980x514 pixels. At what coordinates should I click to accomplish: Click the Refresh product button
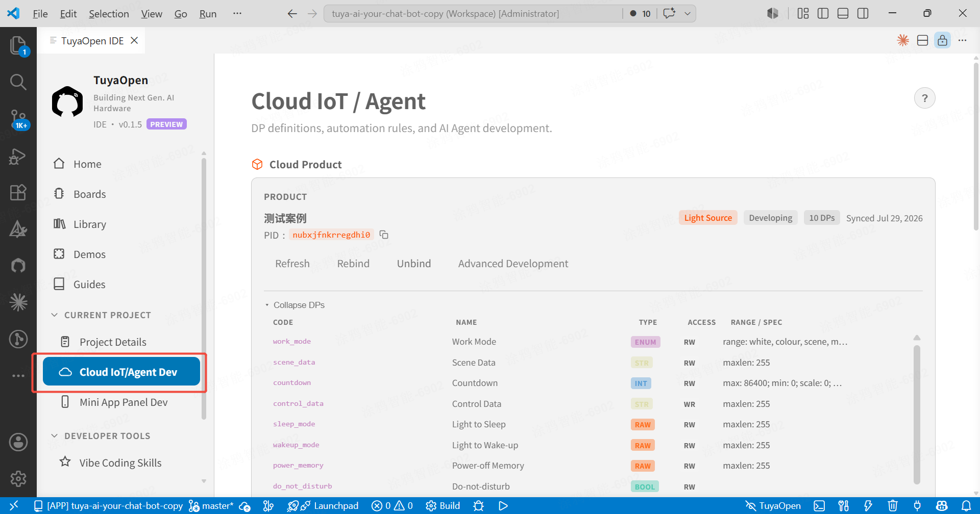(292, 264)
